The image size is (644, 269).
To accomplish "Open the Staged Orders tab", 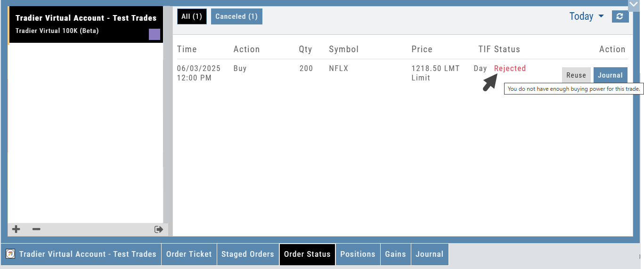I will 248,254.
